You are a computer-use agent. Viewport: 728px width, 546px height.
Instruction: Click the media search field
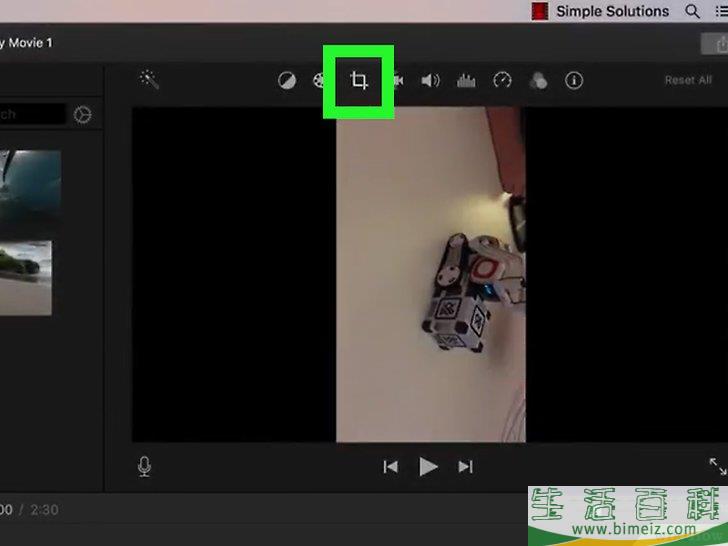(x=32, y=114)
